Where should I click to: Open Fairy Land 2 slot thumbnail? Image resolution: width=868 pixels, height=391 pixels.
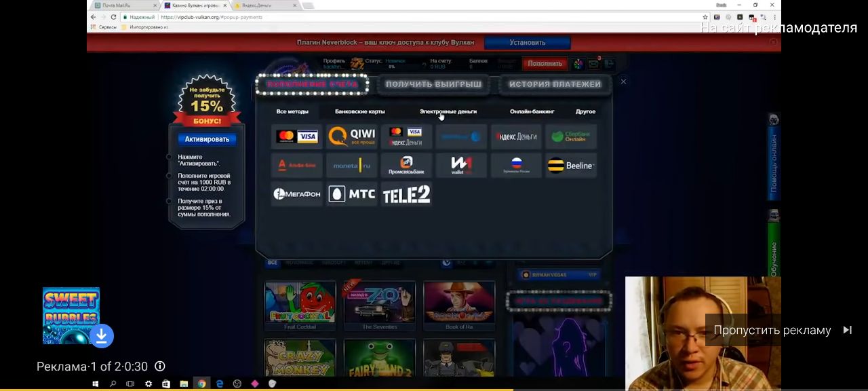pyautogui.click(x=380, y=358)
